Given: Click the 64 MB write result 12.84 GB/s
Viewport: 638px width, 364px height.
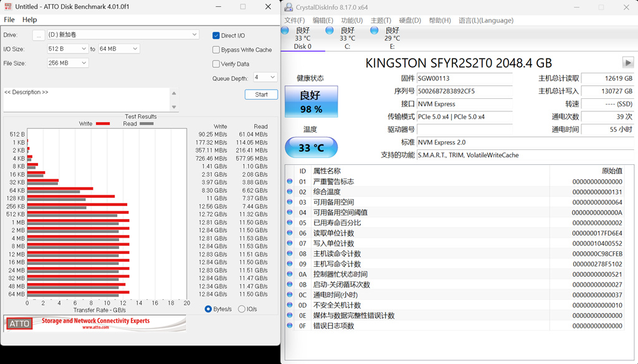Looking at the screenshot, I should (213, 294).
